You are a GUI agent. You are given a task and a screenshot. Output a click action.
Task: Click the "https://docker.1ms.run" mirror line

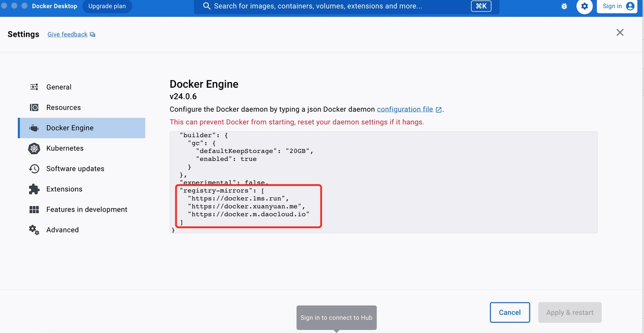tap(238, 198)
